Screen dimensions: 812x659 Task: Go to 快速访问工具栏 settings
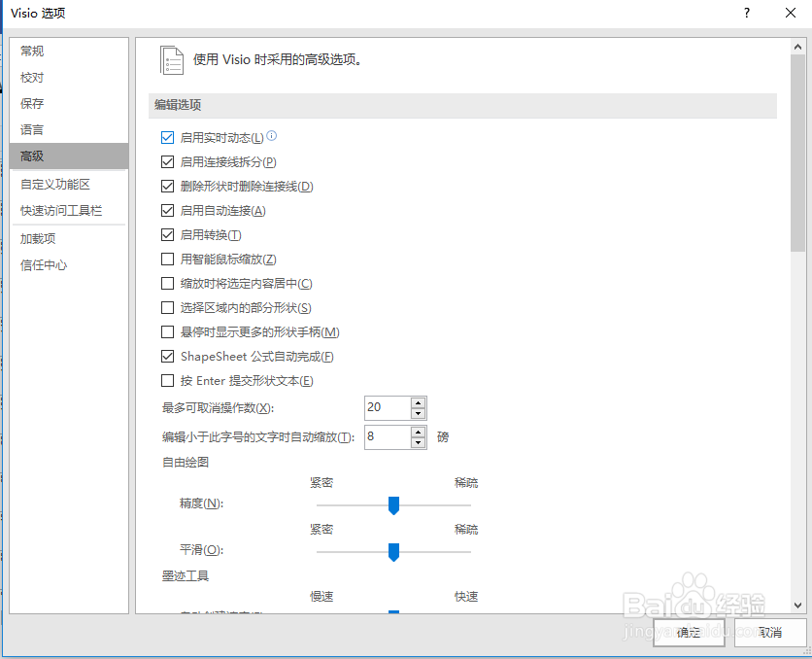click(x=69, y=210)
